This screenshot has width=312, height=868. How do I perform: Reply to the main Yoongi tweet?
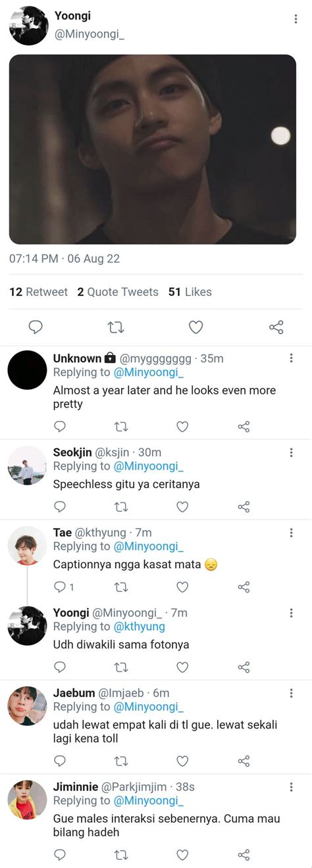[36, 327]
